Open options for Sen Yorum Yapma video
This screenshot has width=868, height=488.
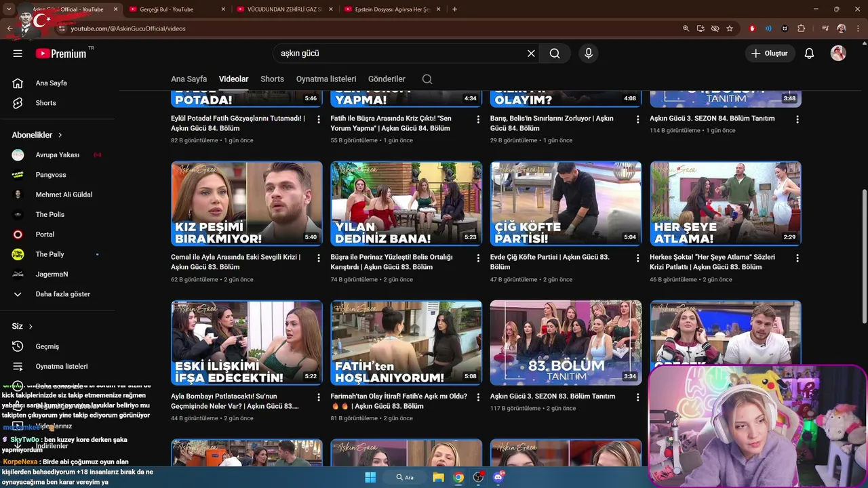(x=478, y=119)
